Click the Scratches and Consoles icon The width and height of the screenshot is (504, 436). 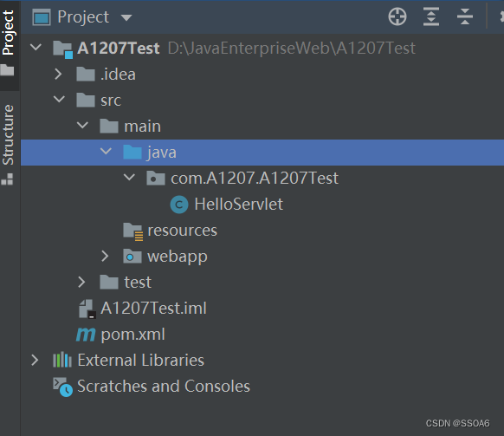62,387
